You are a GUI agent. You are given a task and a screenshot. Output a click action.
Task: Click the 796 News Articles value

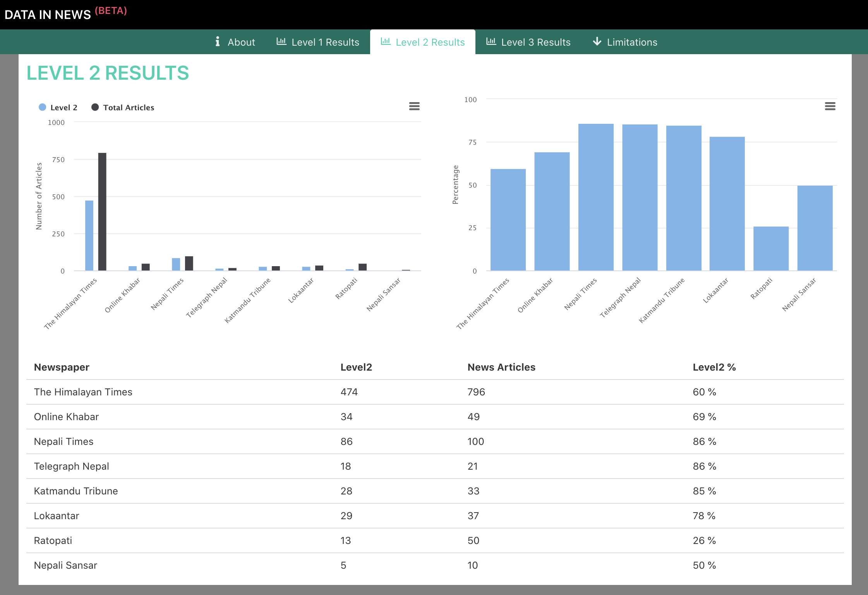476,392
